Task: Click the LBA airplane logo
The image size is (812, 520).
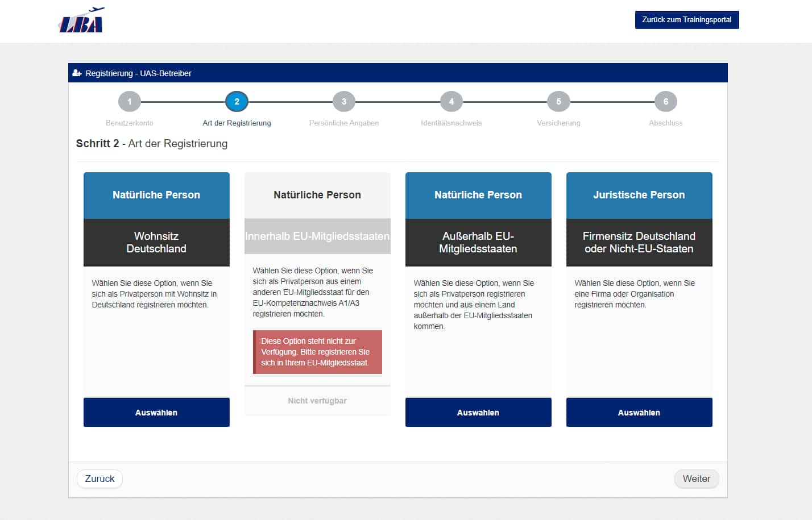Action: click(x=81, y=20)
